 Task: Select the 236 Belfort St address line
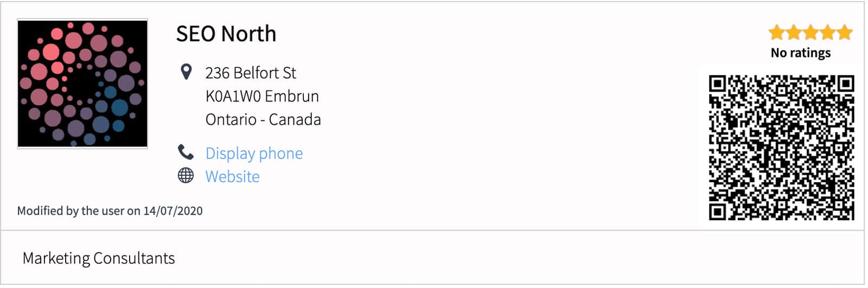251,73
